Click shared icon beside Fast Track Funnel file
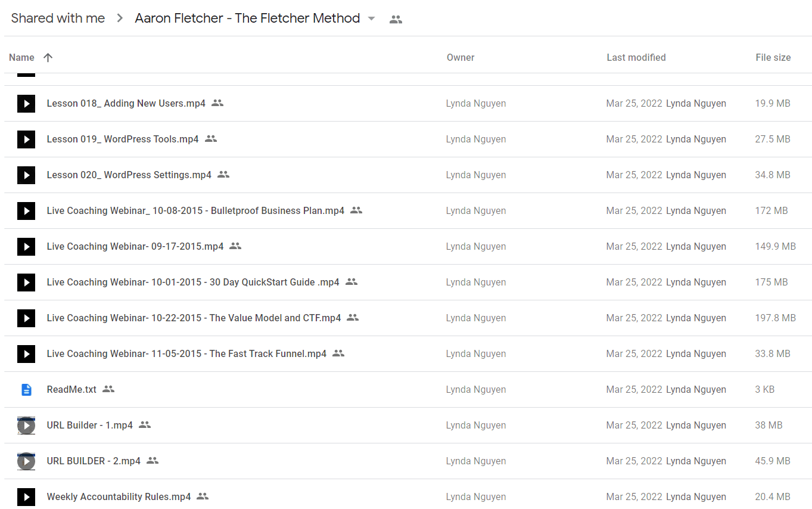Image resolution: width=812 pixels, height=509 pixels. click(338, 353)
